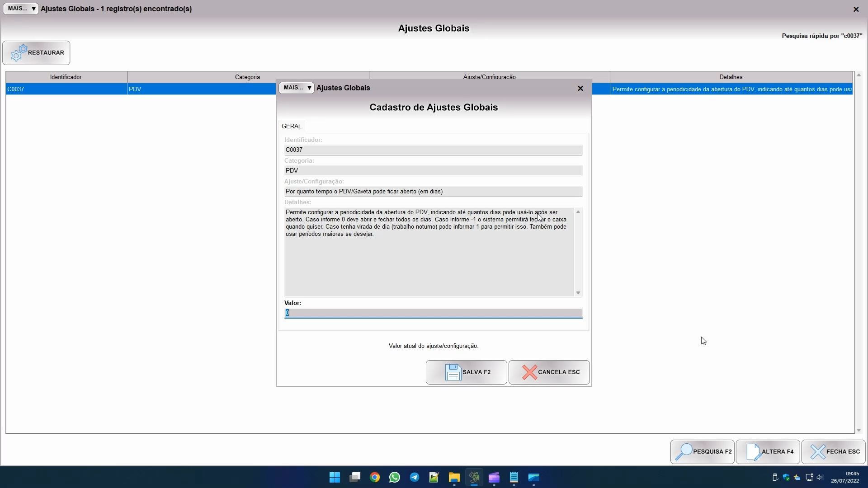Save changes with Salva F2
Image resolution: width=868 pixels, height=488 pixels.
click(466, 372)
